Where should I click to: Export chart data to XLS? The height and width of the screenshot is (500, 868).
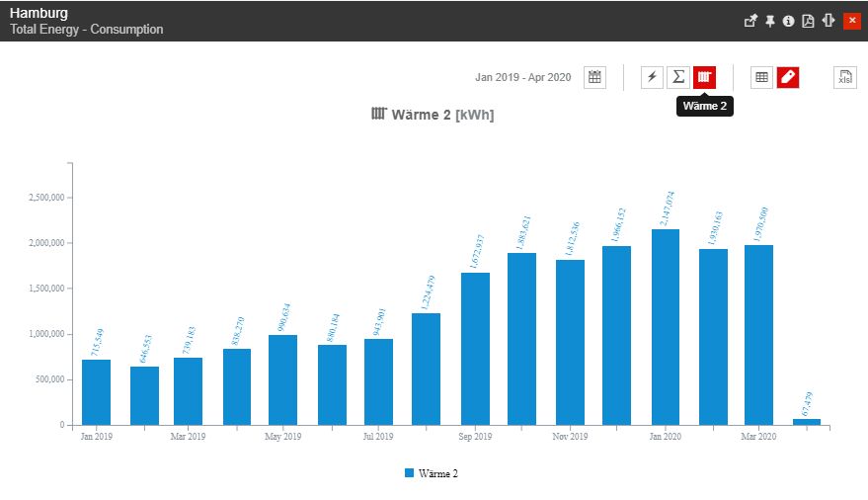click(844, 78)
